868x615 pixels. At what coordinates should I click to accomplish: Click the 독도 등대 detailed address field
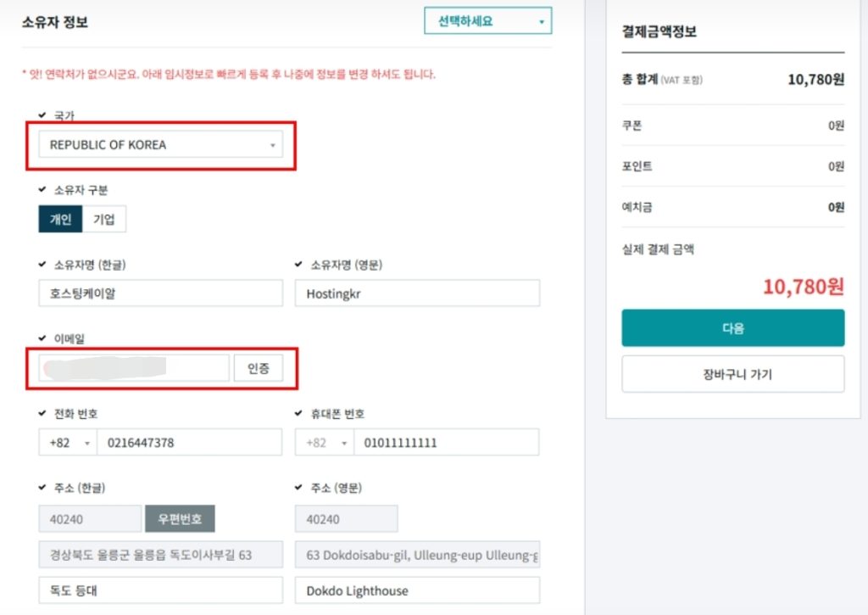tap(160, 590)
